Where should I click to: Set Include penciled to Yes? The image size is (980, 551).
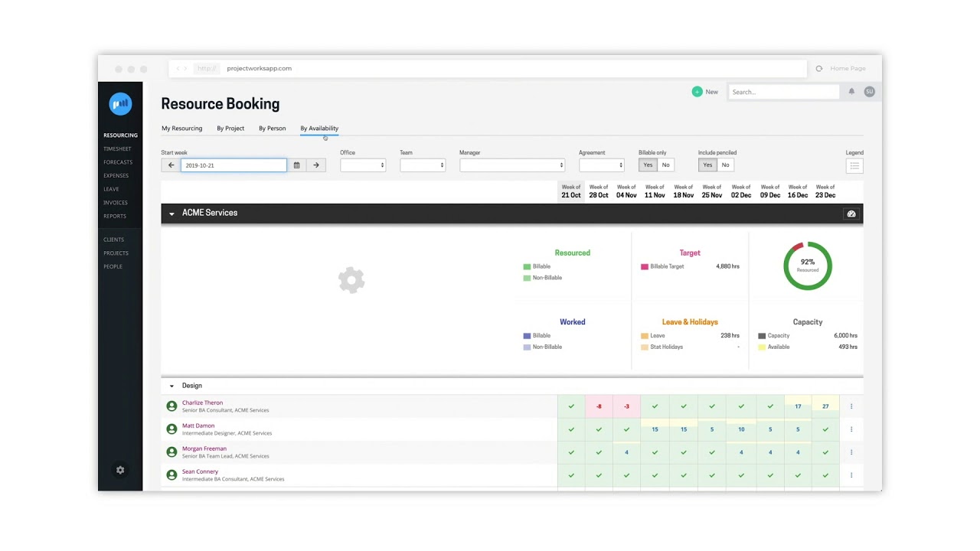coord(707,165)
